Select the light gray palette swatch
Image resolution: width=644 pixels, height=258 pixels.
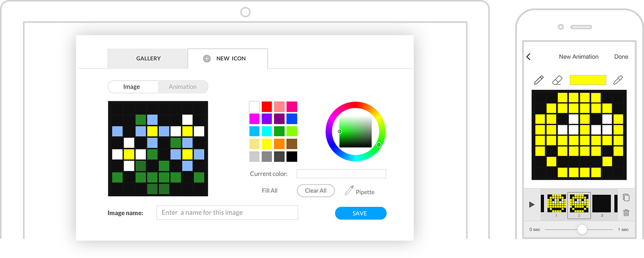[x=254, y=156]
